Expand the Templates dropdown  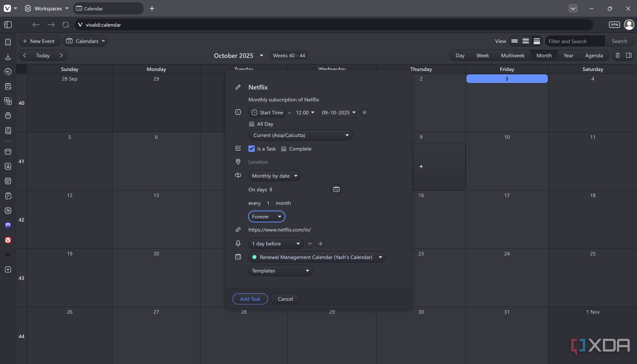pos(280,271)
